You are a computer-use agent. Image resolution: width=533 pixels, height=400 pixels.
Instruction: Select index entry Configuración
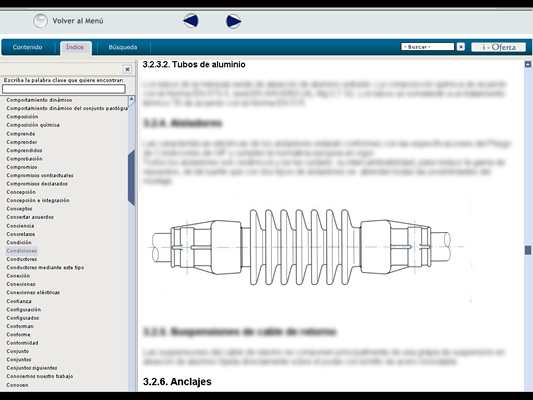23,310
